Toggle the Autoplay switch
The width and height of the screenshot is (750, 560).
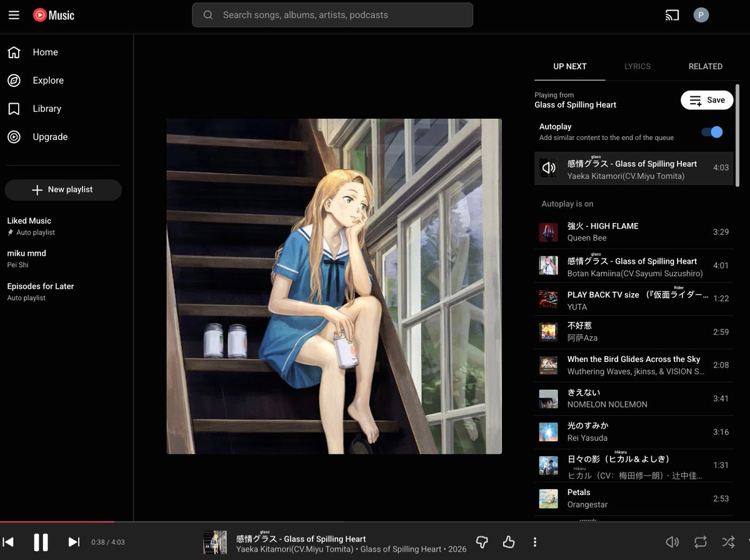coord(712,132)
